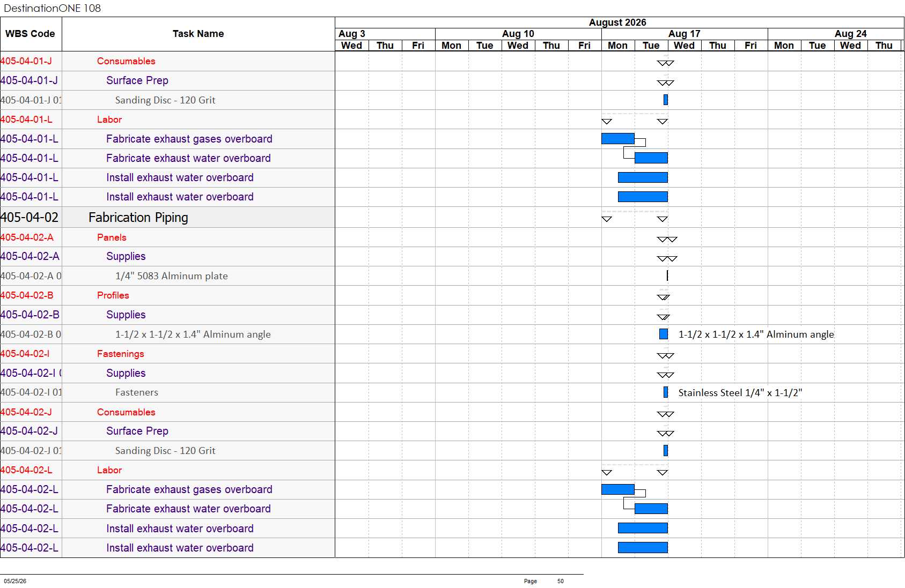Click the 405-04-02-I WBS code of Fastenings
Screen dimensions: 905x588
(x=25, y=354)
